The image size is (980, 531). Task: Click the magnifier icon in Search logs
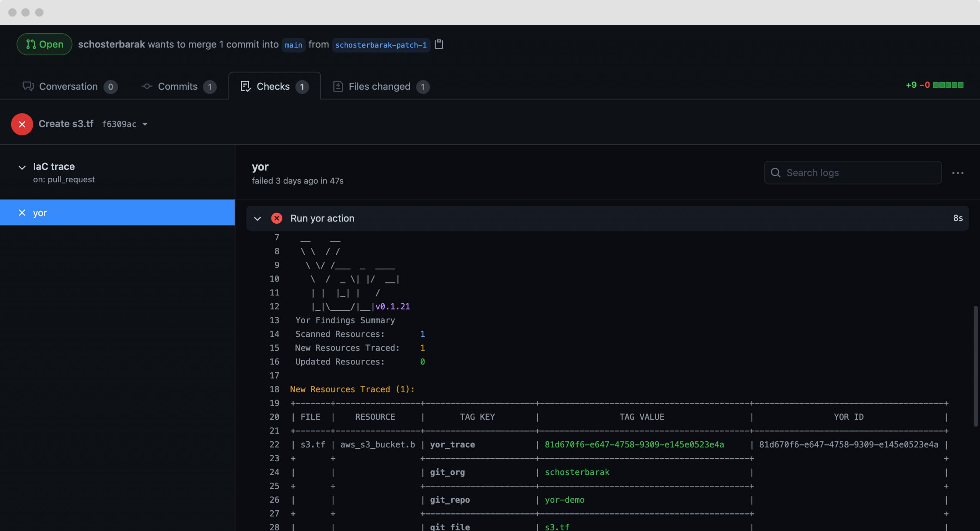coord(776,173)
